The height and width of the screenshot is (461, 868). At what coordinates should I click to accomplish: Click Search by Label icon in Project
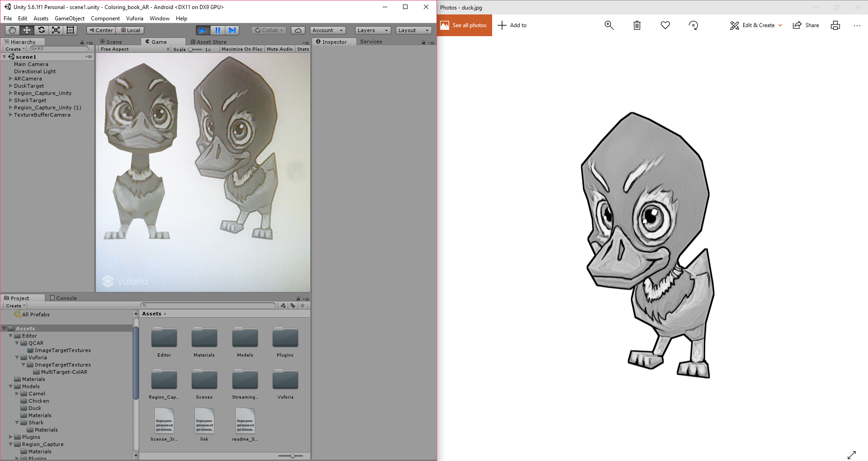(x=293, y=306)
